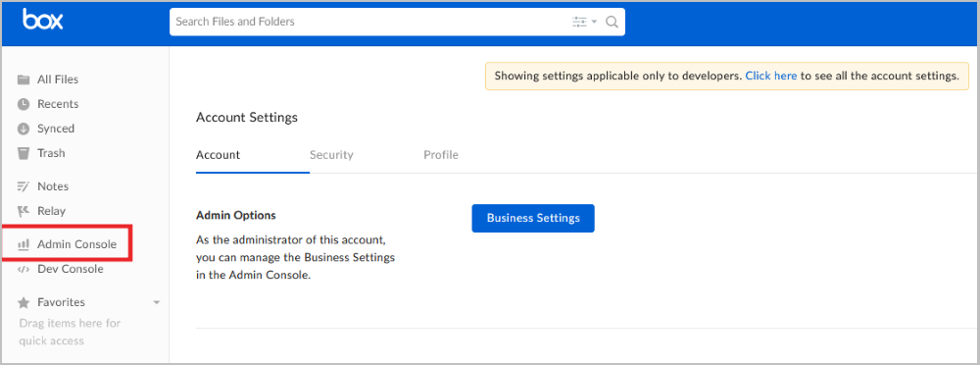The width and height of the screenshot is (980, 365).
Task: Click the Favorites star icon
Action: pyautogui.click(x=24, y=302)
